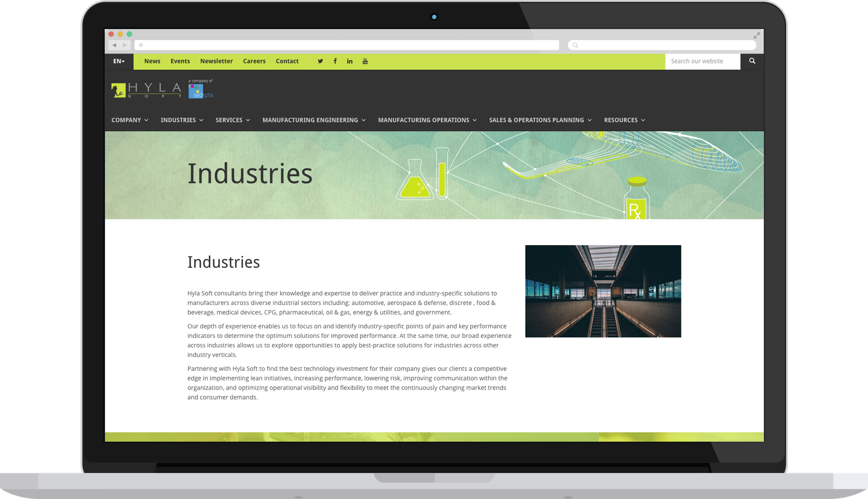This screenshot has height=499, width=868.
Task: Click the red close window dot
Action: pyautogui.click(x=111, y=34)
